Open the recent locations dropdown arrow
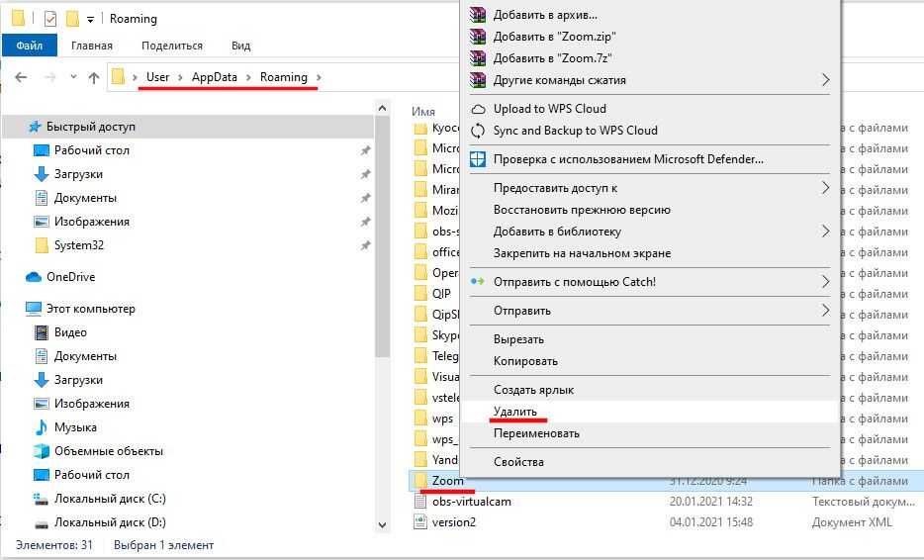The image size is (924, 560). coord(72,77)
